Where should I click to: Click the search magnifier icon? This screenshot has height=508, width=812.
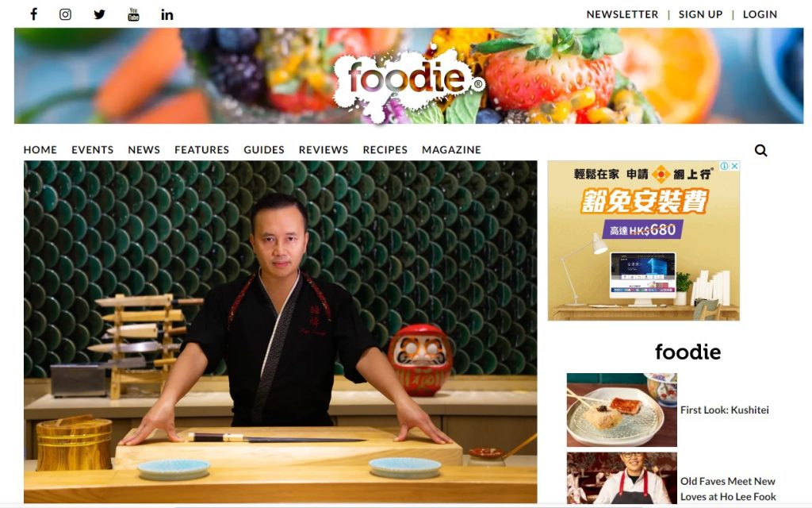tap(760, 150)
